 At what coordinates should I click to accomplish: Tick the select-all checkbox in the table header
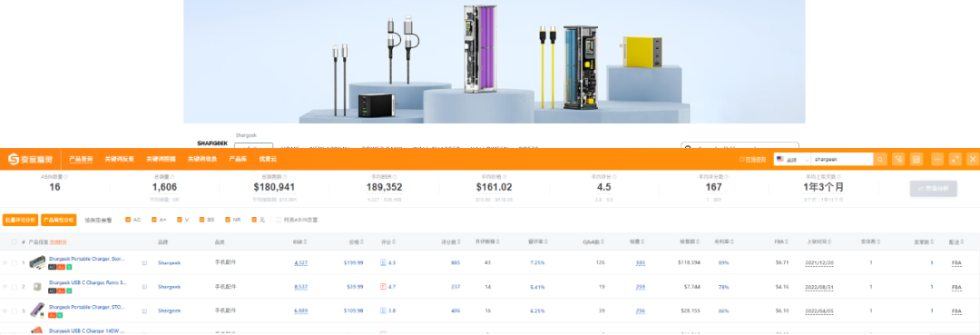point(14,241)
